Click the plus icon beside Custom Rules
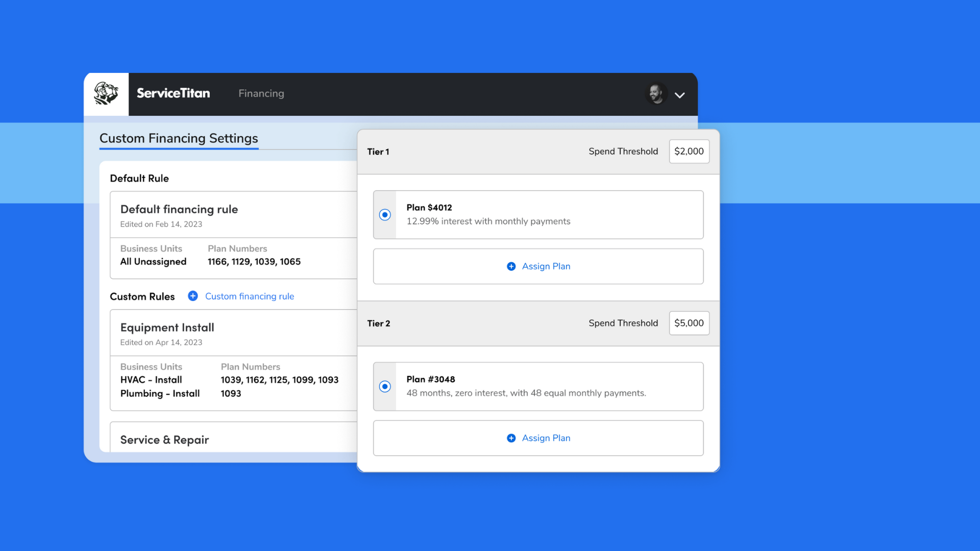This screenshot has width=980, height=551. (193, 296)
